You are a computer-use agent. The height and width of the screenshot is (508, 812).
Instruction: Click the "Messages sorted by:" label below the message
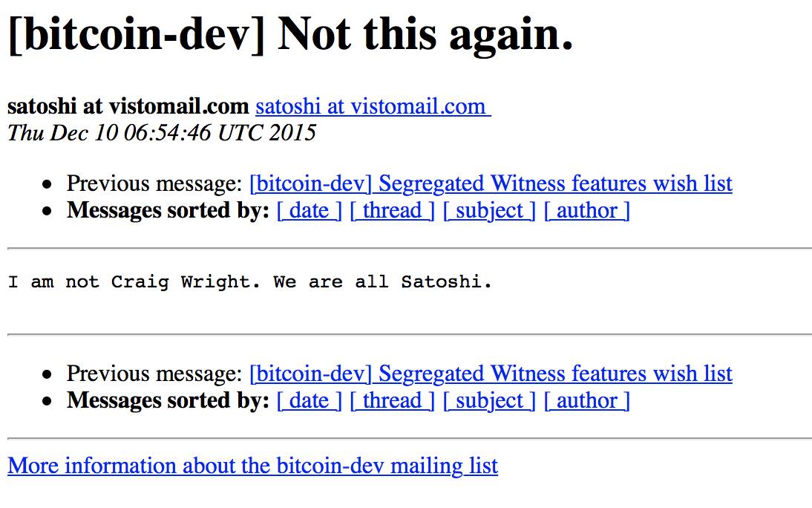(x=168, y=401)
